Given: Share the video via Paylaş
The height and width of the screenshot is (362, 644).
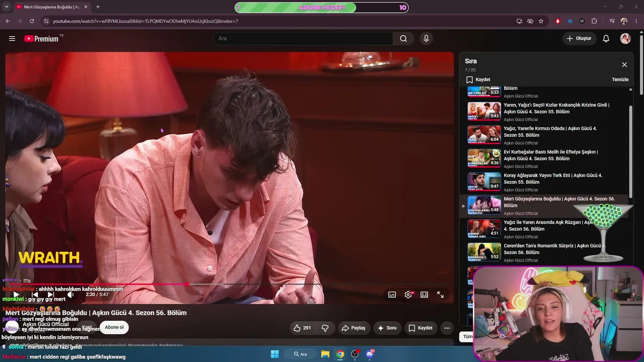Looking at the screenshot, I should [x=354, y=328].
